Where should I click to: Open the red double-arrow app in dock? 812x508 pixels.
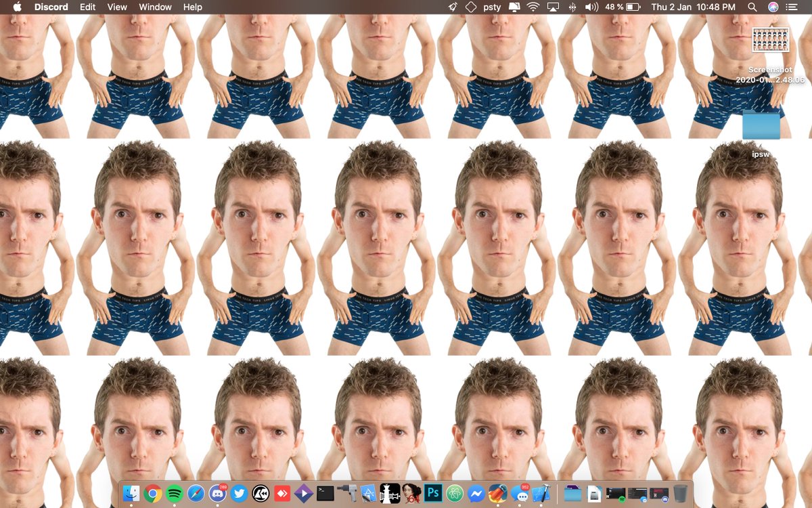tap(282, 493)
